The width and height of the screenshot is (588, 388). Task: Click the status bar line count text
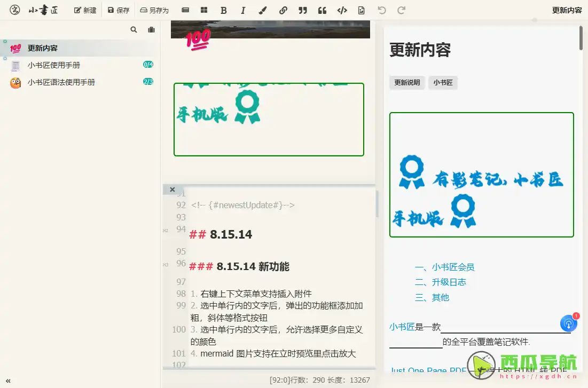(x=319, y=380)
